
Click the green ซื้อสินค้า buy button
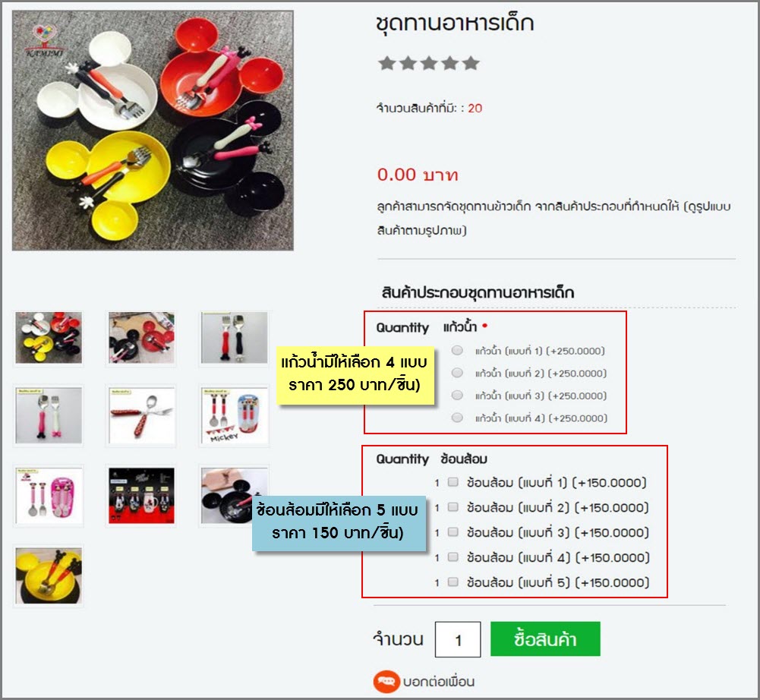pos(545,639)
